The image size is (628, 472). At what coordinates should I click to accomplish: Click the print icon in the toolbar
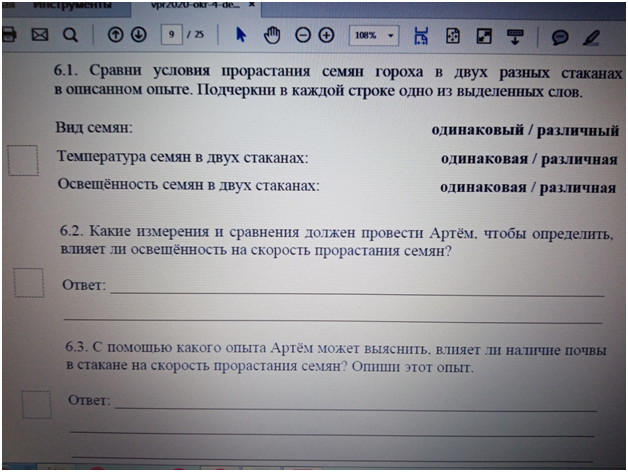(x=9, y=34)
